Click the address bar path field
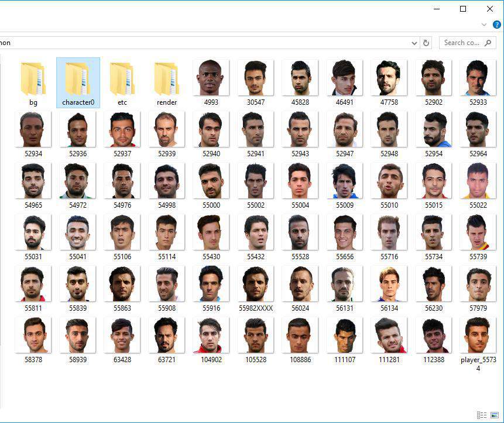The image size is (504, 423). pos(205,43)
